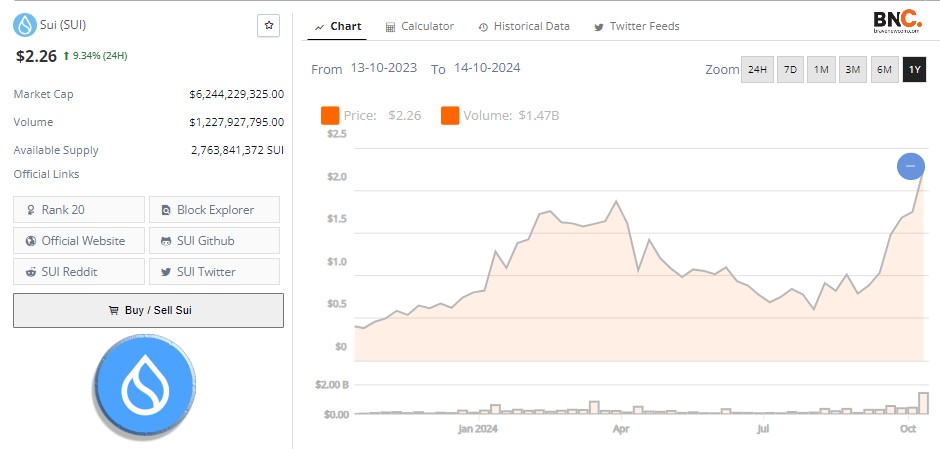Click the large Sui logo coin image

click(x=144, y=387)
